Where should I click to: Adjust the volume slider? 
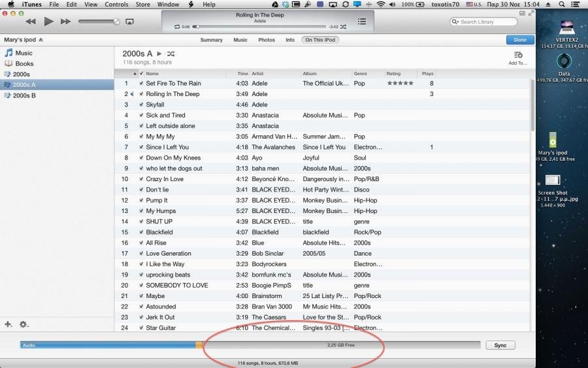click(99, 22)
